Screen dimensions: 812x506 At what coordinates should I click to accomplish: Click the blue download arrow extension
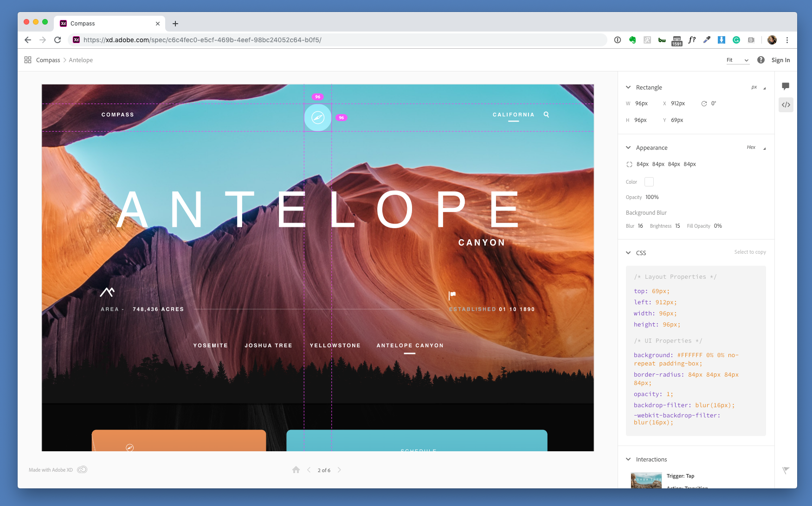(x=722, y=40)
